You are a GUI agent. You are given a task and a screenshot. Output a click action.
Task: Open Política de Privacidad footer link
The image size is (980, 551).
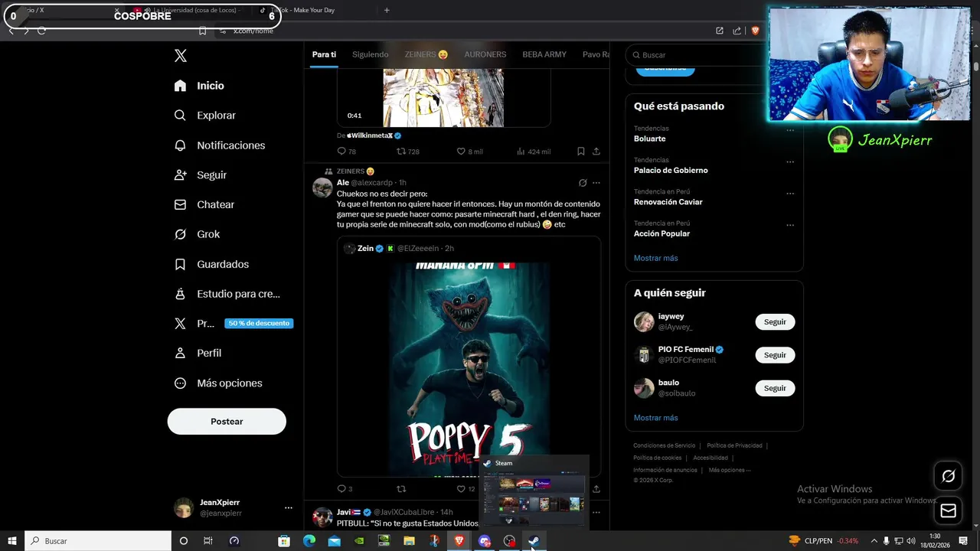[x=734, y=445]
